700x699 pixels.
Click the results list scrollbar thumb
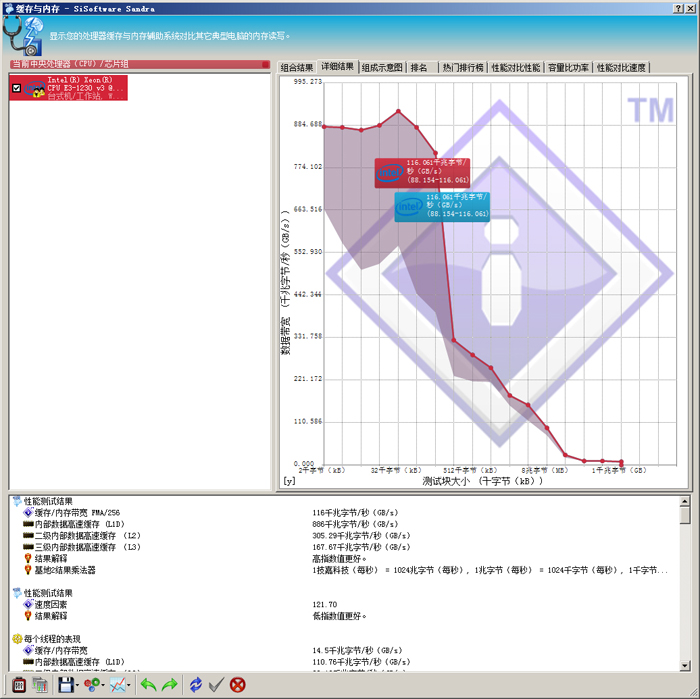684,515
